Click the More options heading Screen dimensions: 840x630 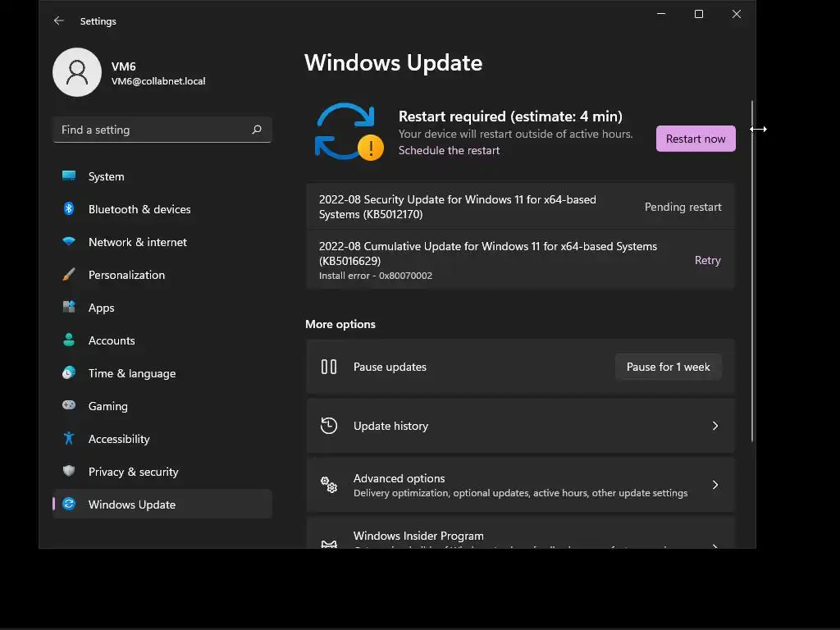(340, 324)
